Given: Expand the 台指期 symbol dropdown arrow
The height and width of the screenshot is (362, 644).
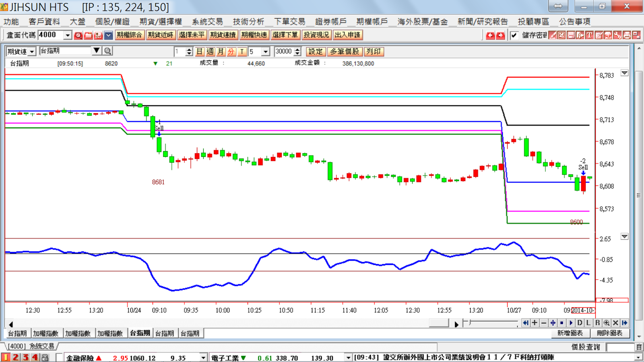Looking at the screenshot, I should [97, 51].
